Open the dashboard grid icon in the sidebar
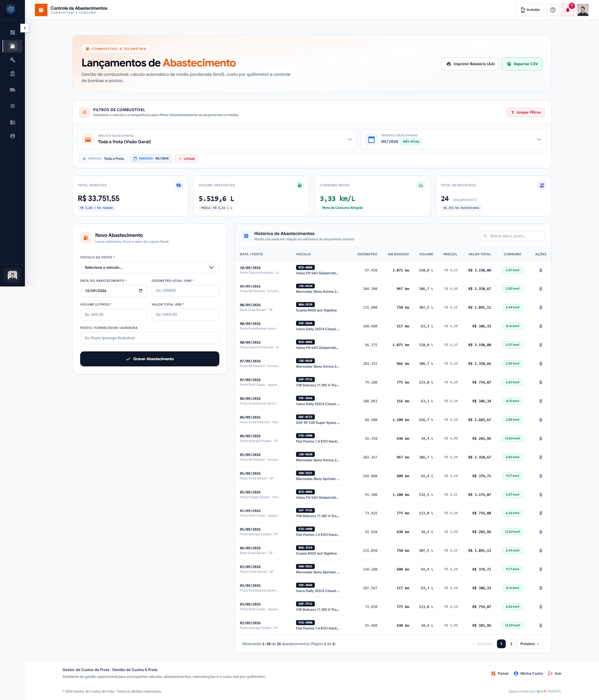 coord(12,33)
